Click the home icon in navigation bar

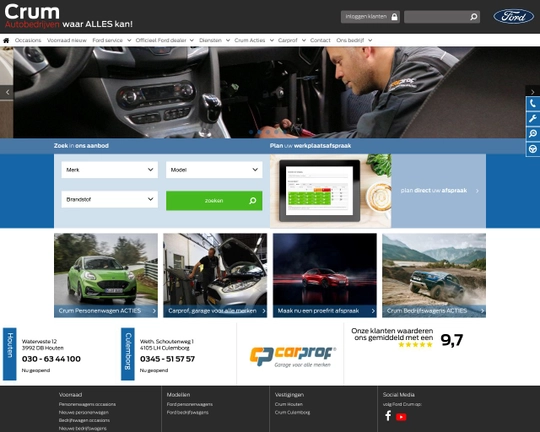(6, 40)
